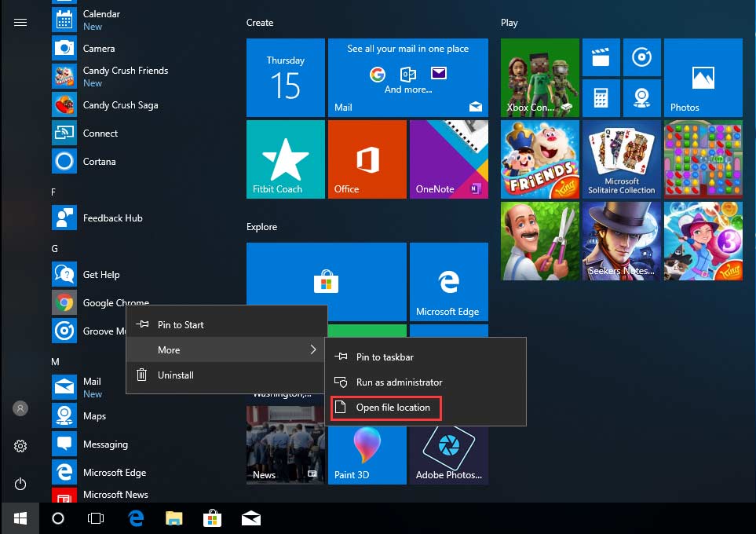This screenshot has width=756, height=534.
Task: Open Cortana search circle on taskbar
Action: point(58,518)
